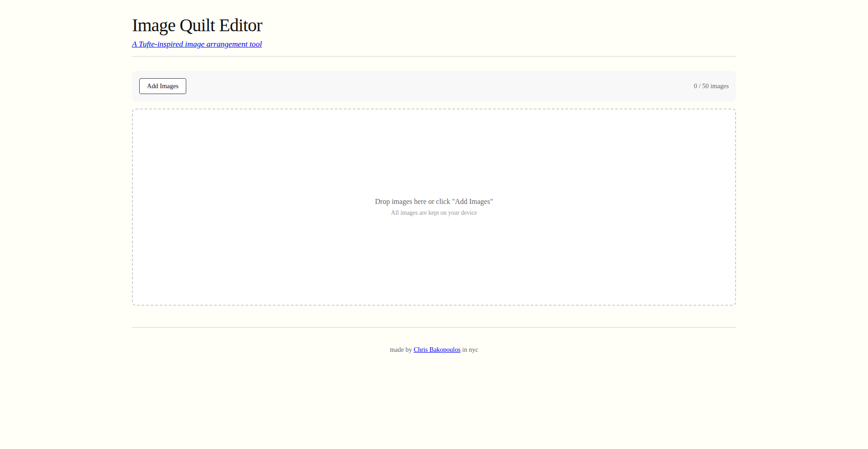This screenshot has height=449, width=868.
Task: Click the Image Quilt Editor heading
Action: [197, 25]
